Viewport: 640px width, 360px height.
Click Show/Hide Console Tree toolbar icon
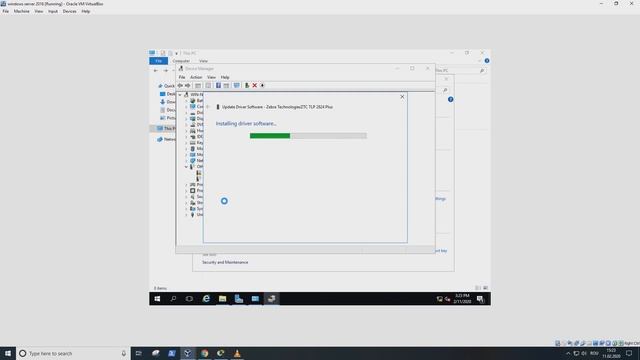(198, 85)
